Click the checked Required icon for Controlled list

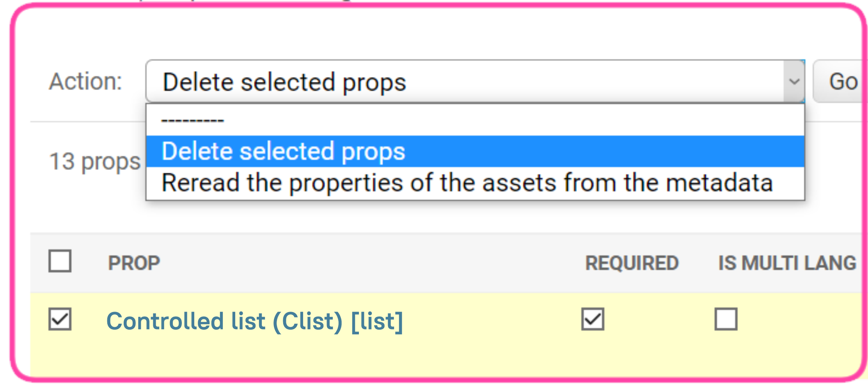593,319
